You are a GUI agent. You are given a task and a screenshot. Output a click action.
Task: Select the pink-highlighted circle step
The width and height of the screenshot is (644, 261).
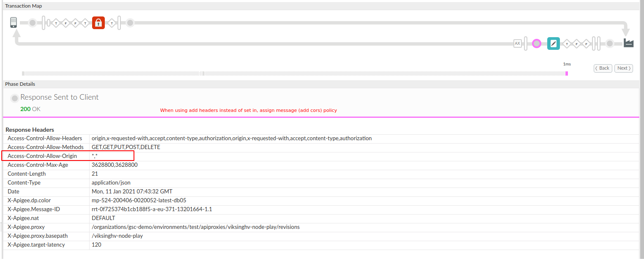[x=537, y=43]
